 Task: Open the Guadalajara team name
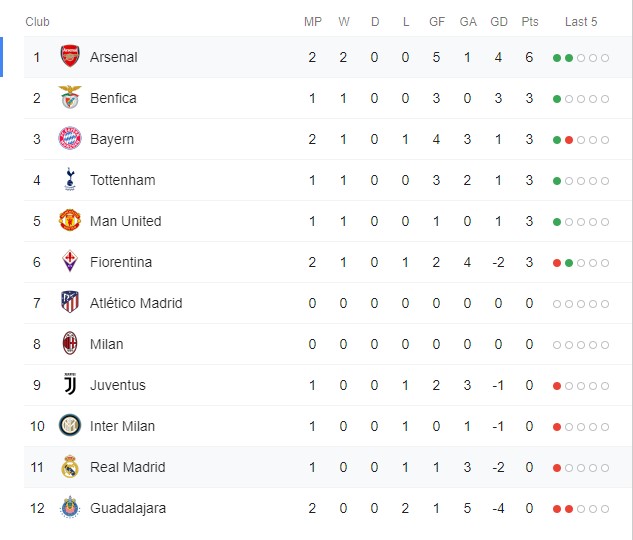coord(128,509)
